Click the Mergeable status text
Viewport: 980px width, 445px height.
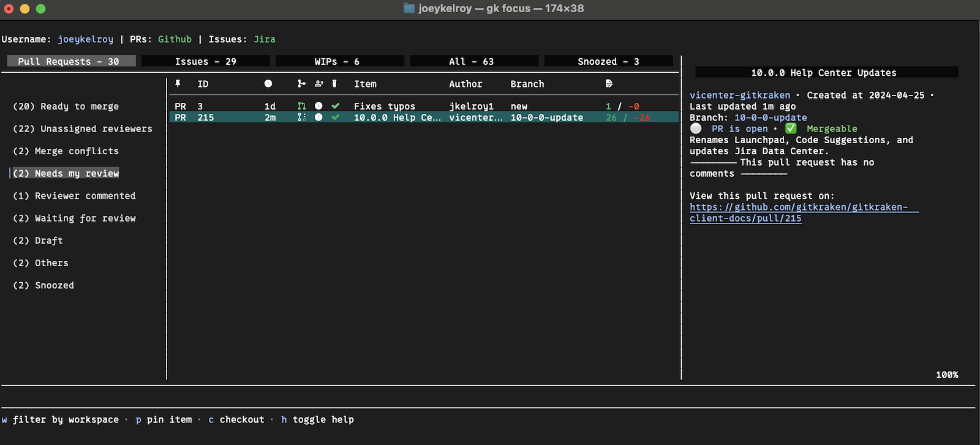(832, 129)
